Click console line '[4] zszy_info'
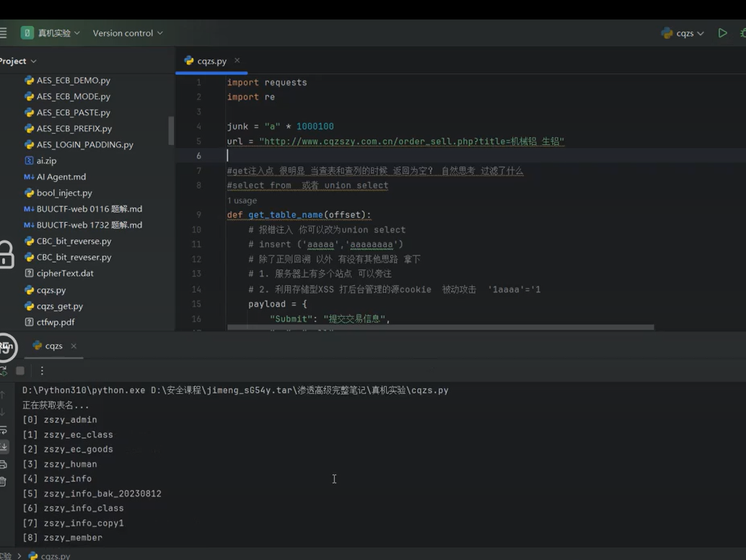The image size is (746, 560). pyautogui.click(x=56, y=478)
